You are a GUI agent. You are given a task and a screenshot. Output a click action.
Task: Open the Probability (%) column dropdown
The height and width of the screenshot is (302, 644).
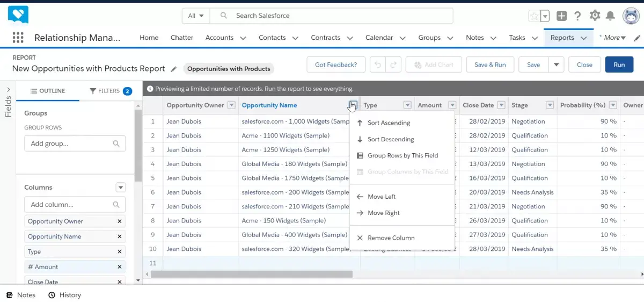(x=613, y=105)
